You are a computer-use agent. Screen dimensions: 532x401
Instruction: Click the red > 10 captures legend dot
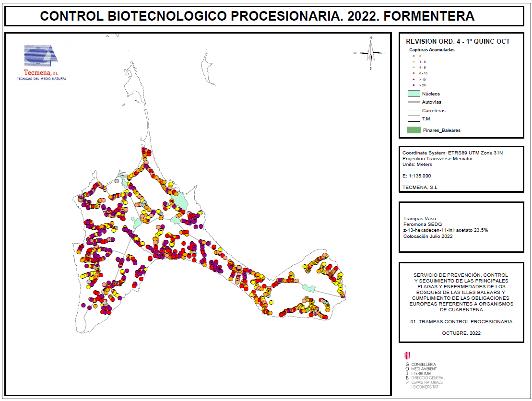point(414,79)
